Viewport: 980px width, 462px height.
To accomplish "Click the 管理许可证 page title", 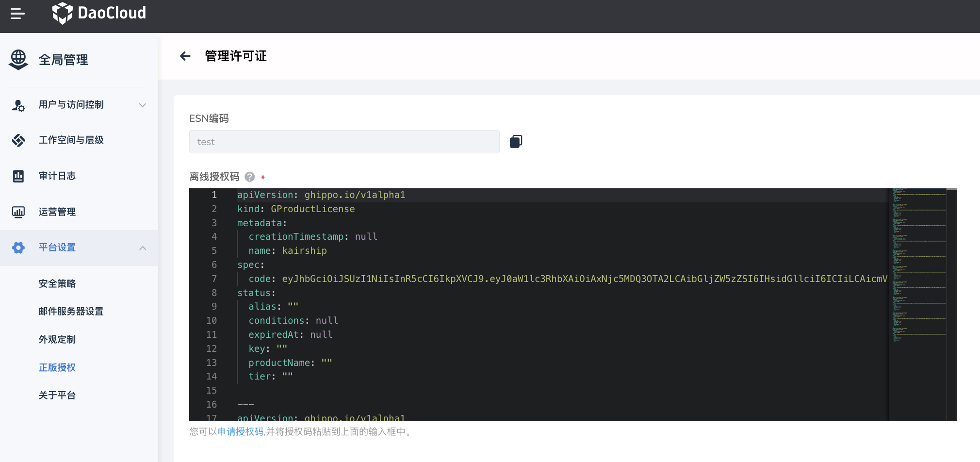I will (x=236, y=56).
